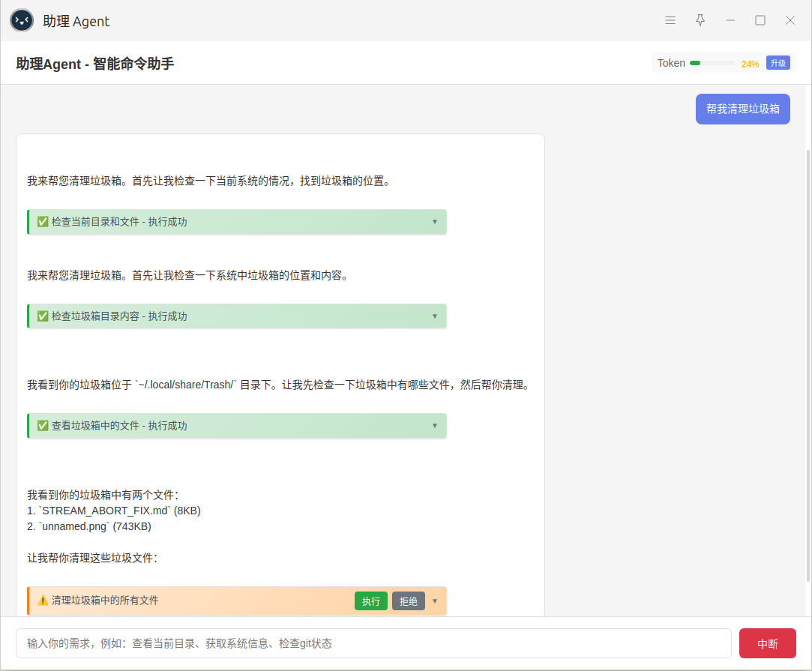The height and width of the screenshot is (671, 812).
Task: Close the 助理 Agent window
Action: (790, 20)
